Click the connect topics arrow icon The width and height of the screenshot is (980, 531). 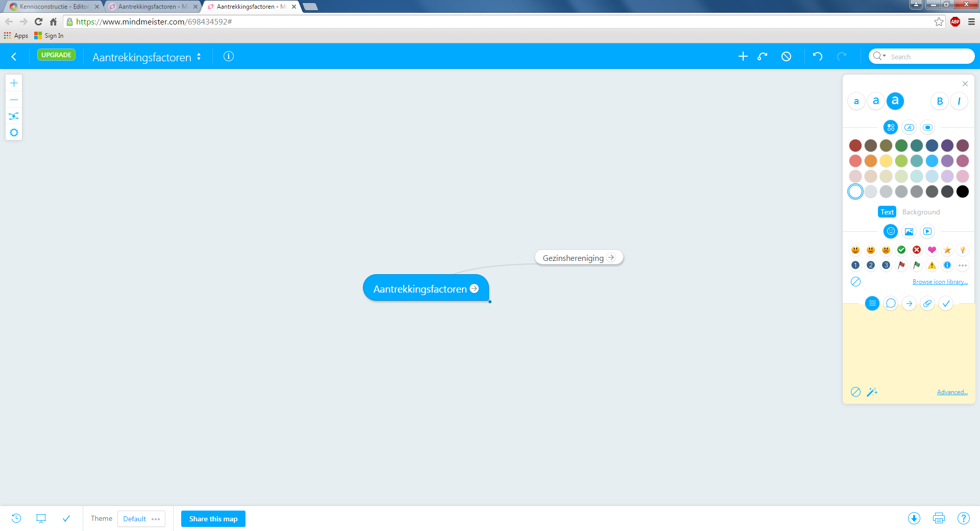763,57
